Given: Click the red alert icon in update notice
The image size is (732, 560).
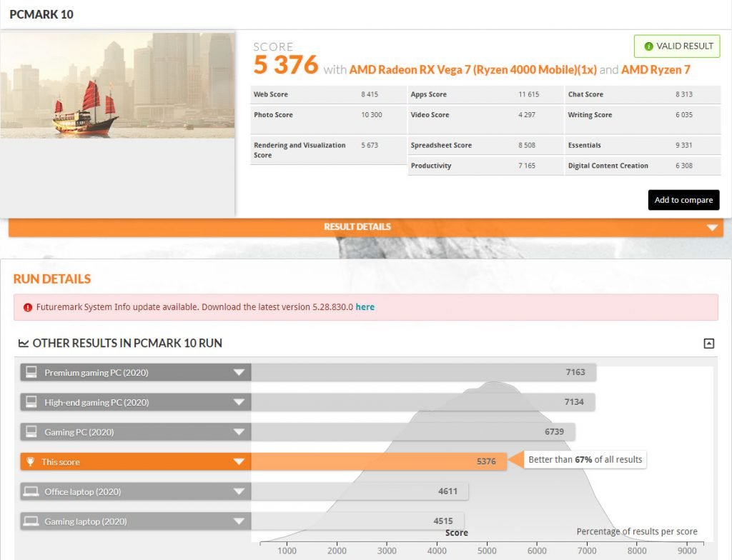Looking at the screenshot, I should (x=28, y=307).
